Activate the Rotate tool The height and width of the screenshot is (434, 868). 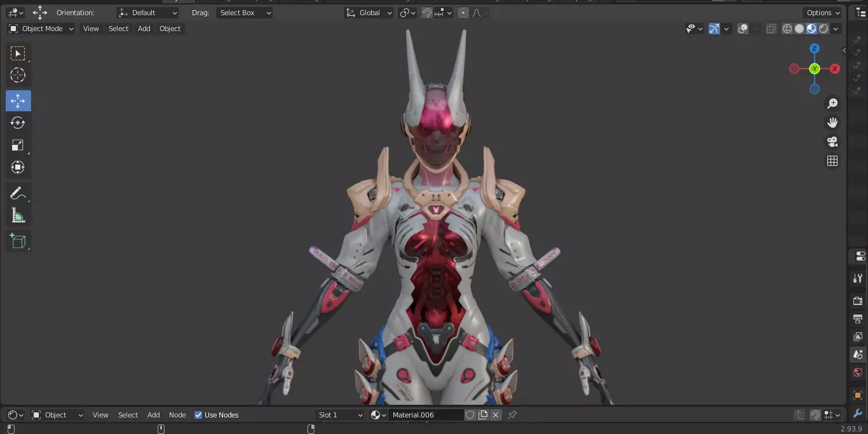18,123
